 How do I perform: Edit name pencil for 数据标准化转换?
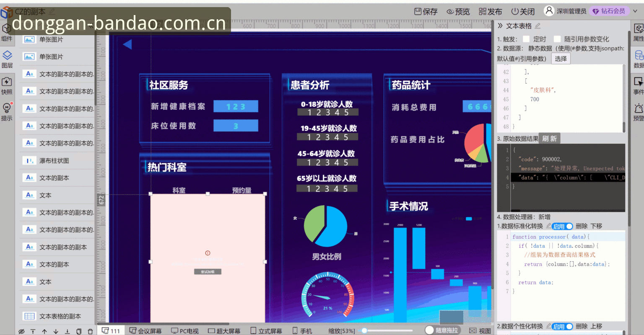pyautogui.click(x=548, y=226)
